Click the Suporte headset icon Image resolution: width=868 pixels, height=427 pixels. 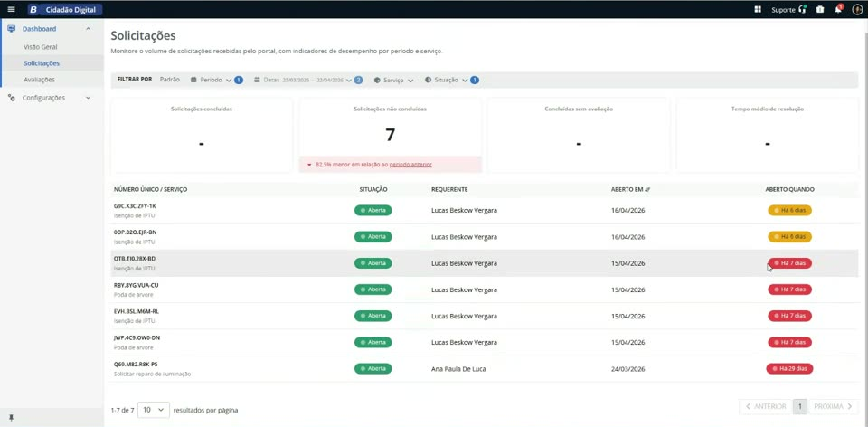pyautogui.click(x=803, y=9)
